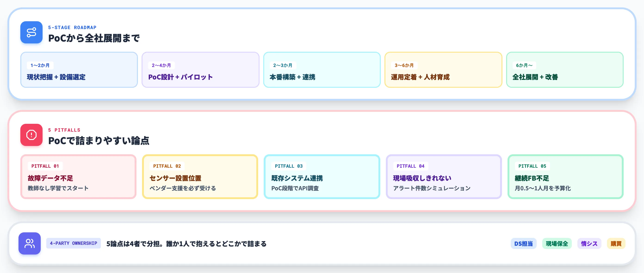This screenshot has height=273, width=644.
Task: Click the センサー設置位置 title
Action: pyautogui.click(x=176, y=178)
